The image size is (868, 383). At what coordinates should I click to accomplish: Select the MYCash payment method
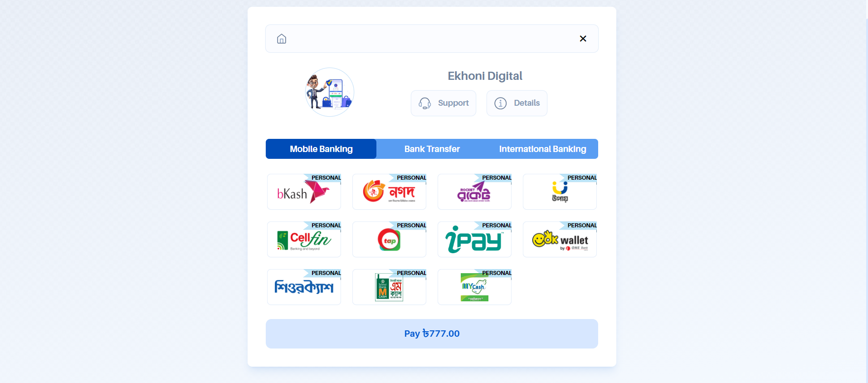[x=474, y=287]
